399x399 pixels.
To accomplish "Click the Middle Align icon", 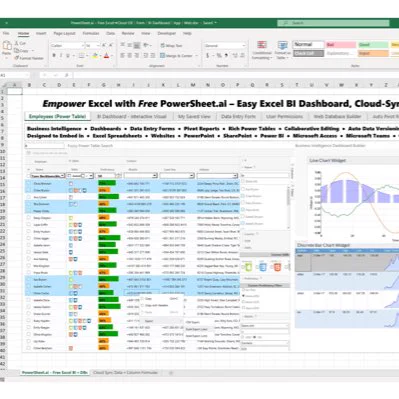I will (x=130, y=45).
